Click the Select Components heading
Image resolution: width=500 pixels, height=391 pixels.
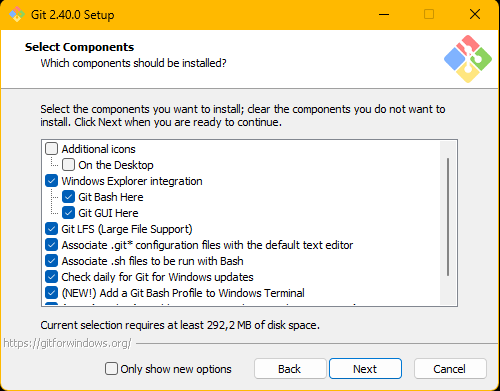[x=79, y=47]
